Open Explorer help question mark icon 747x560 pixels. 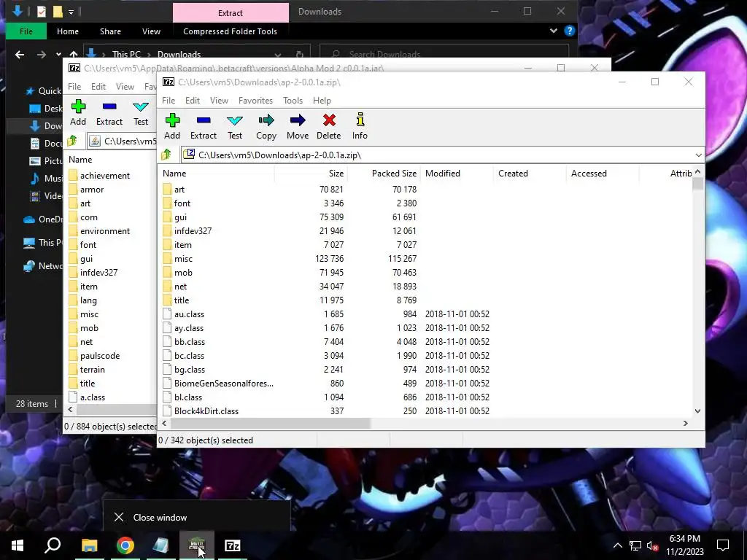569,31
